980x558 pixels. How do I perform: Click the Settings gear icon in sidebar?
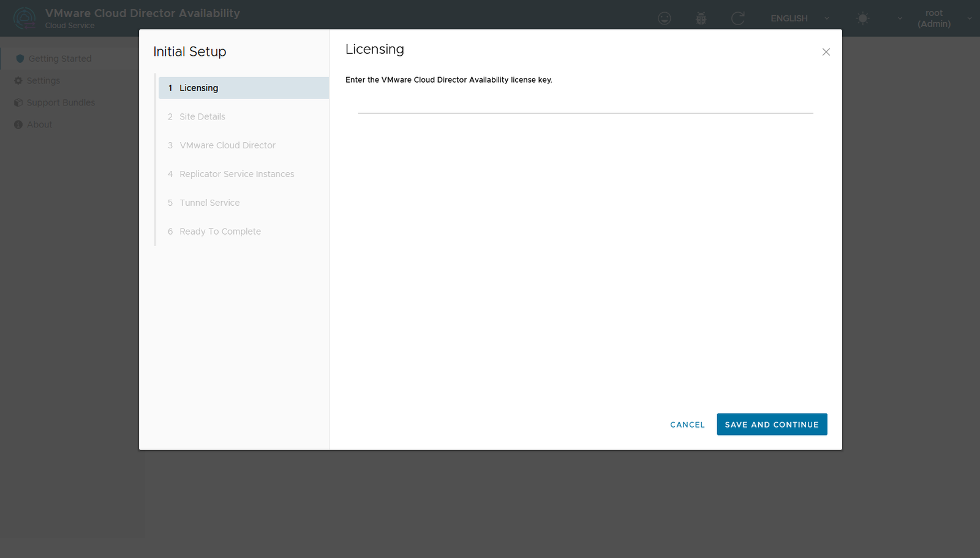pos(18,81)
